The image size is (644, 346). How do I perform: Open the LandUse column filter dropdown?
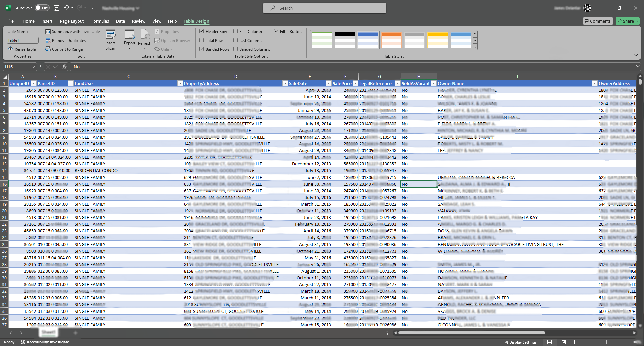(180, 83)
